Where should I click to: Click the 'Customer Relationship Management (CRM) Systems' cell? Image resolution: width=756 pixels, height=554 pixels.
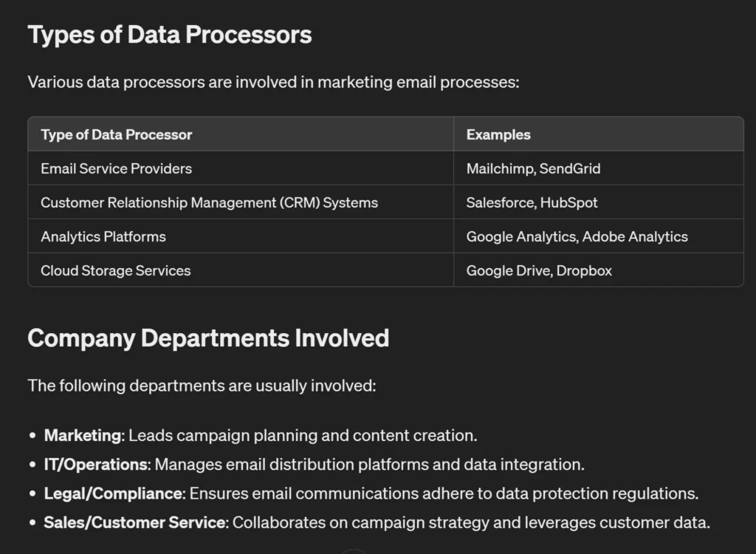[x=209, y=202]
